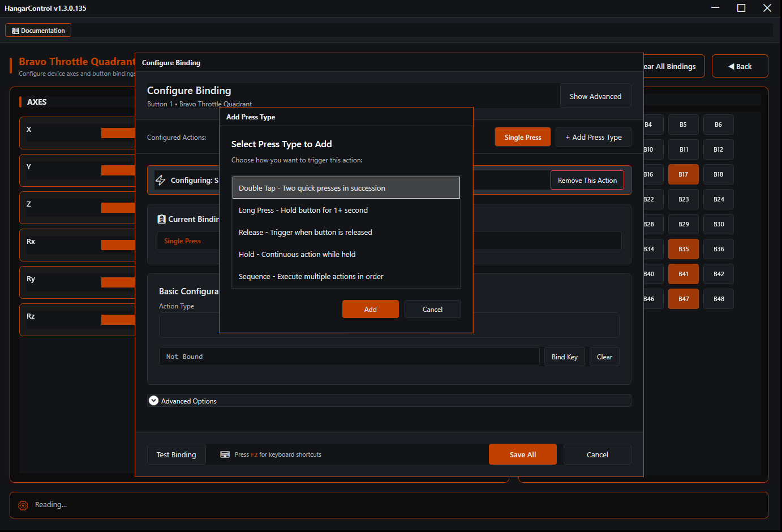The image size is (782, 532).
Task: Switch to the Single Press tab
Action: (522, 136)
